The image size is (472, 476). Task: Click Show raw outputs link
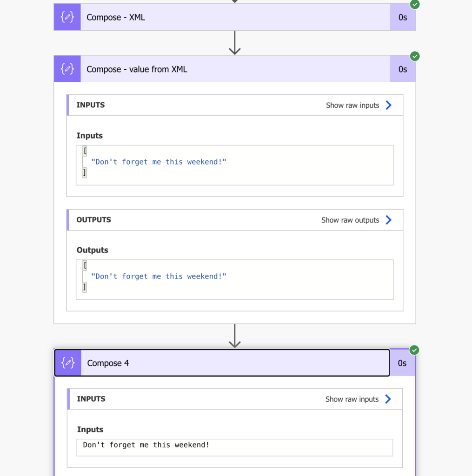350,220
